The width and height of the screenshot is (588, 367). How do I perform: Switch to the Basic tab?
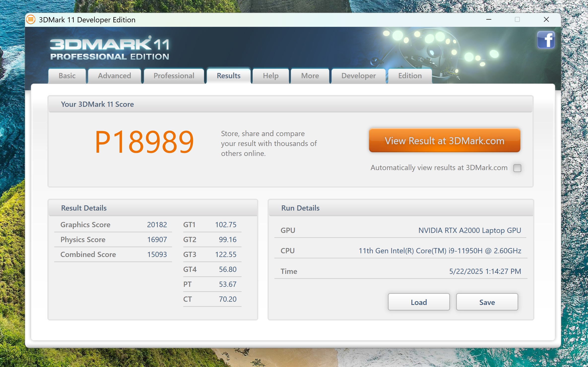pos(67,76)
